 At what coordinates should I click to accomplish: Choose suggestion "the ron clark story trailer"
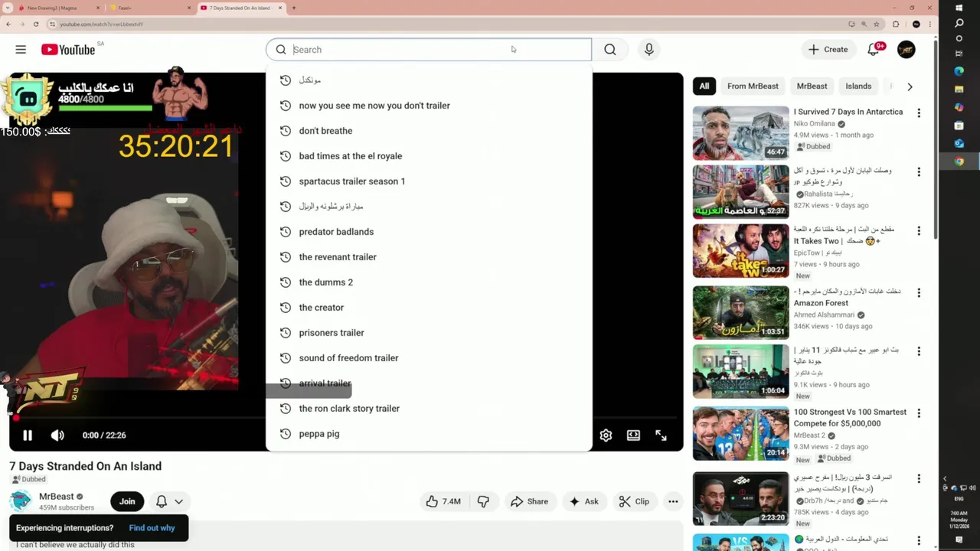(429, 409)
